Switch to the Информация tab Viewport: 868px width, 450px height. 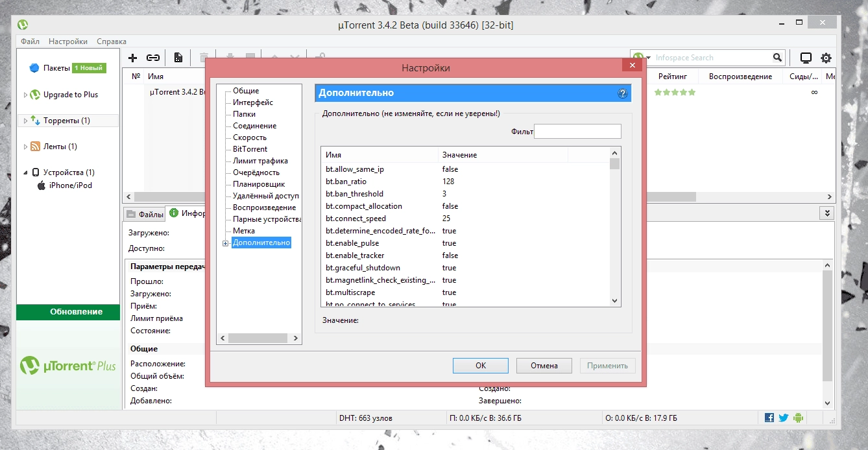pyautogui.click(x=187, y=213)
